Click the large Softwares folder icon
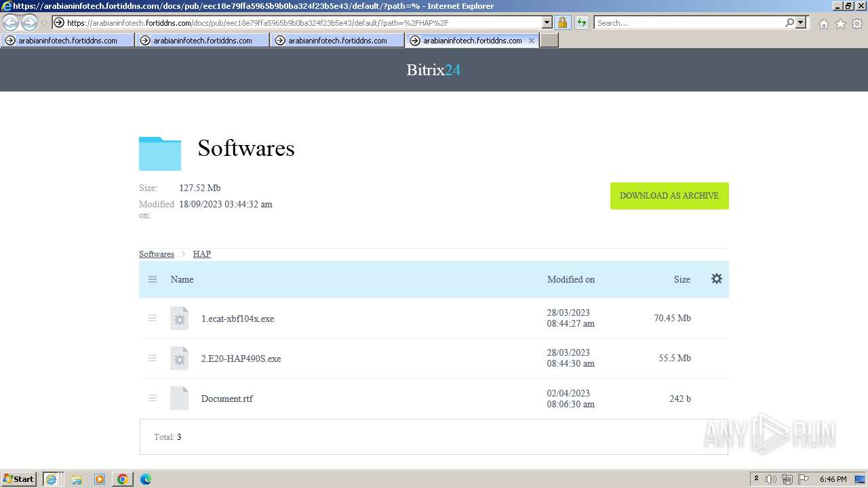Viewport: 868px width, 488px height. (x=160, y=153)
